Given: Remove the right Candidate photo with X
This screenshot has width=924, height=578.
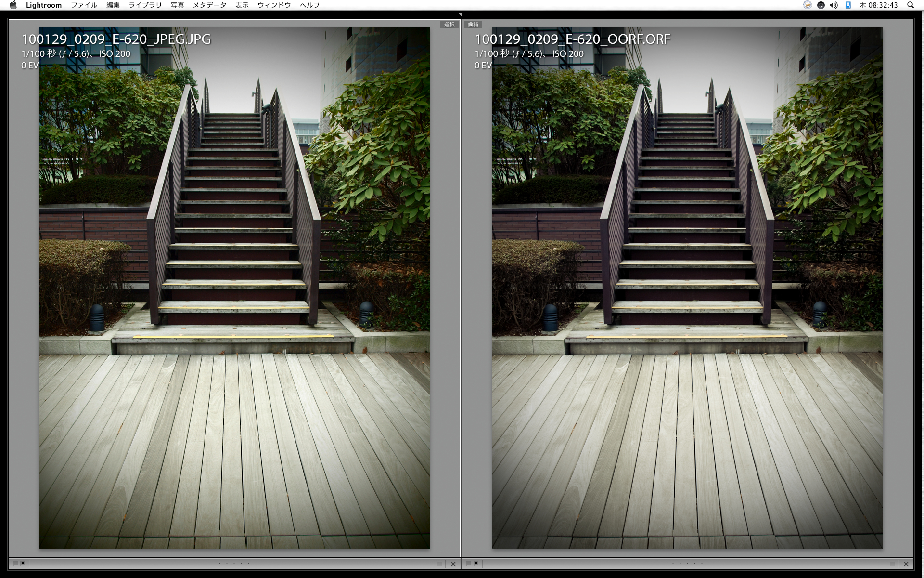Looking at the screenshot, I should point(906,564).
